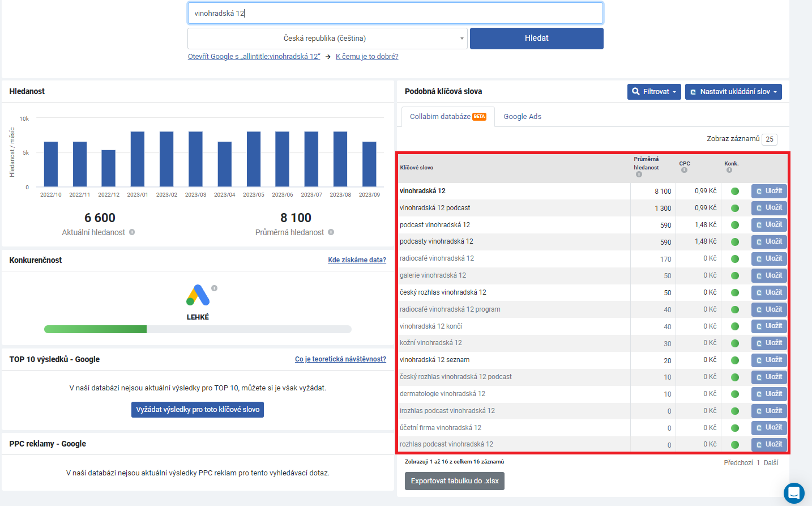
Task: Click Uložit for rozhlas podcast vinohradská 12 row at table bottom
Action: (769, 444)
